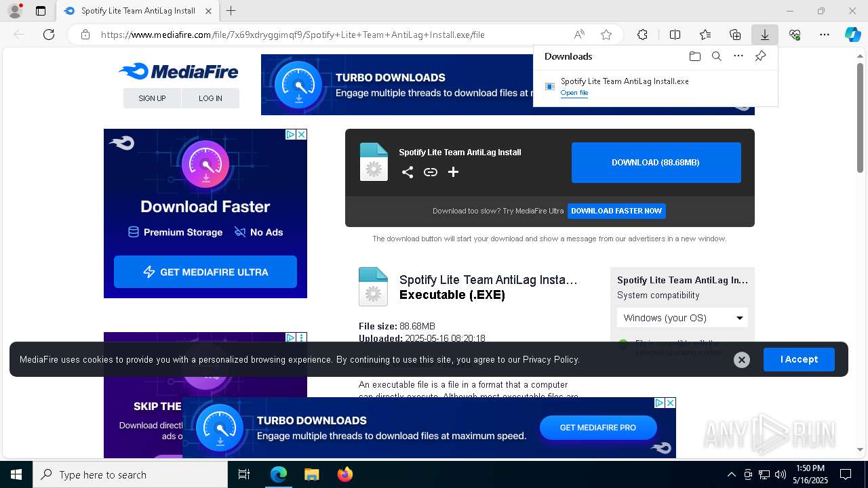Dismiss cookie notice with X button
The height and width of the screenshot is (488, 868).
pyautogui.click(x=742, y=360)
